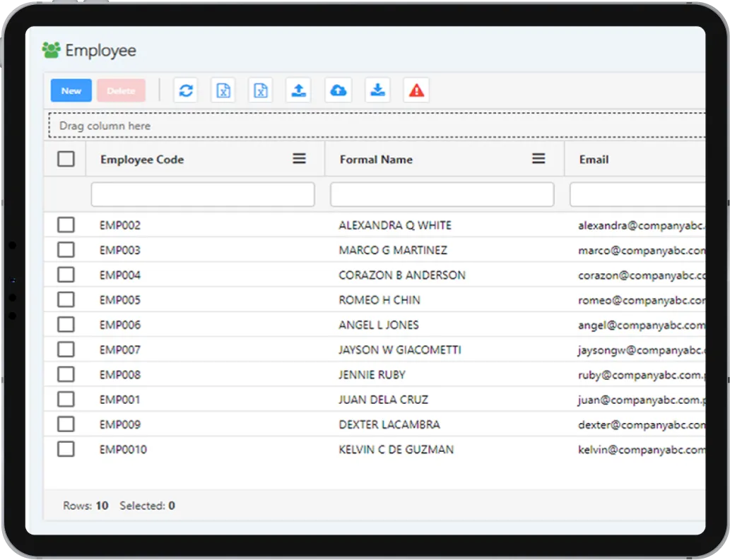Click the disabled Delete button
Image resolution: width=730 pixels, height=560 pixels.
click(121, 90)
